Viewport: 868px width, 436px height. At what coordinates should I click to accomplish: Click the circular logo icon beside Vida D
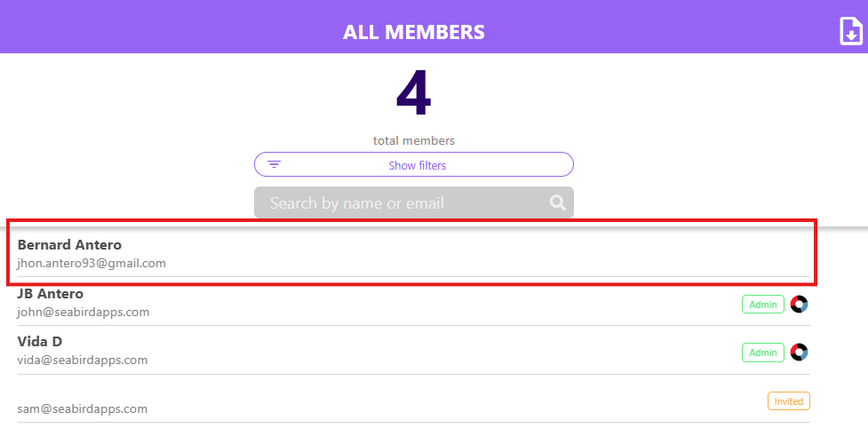[799, 353]
